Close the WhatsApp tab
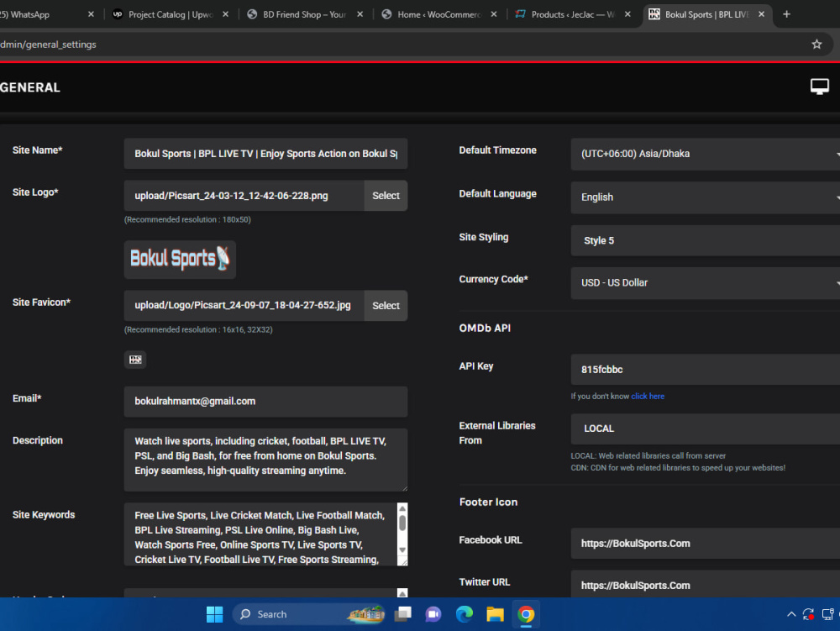 91,14
